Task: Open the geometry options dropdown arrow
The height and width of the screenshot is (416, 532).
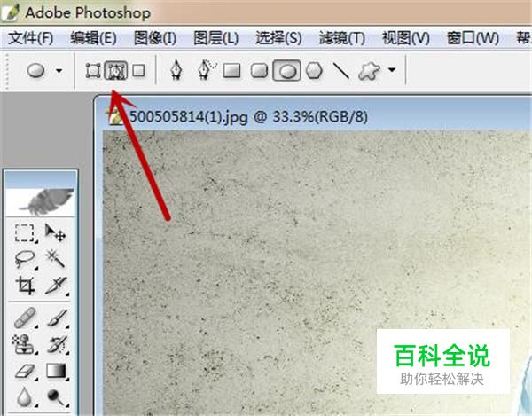Action: (x=392, y=70)
